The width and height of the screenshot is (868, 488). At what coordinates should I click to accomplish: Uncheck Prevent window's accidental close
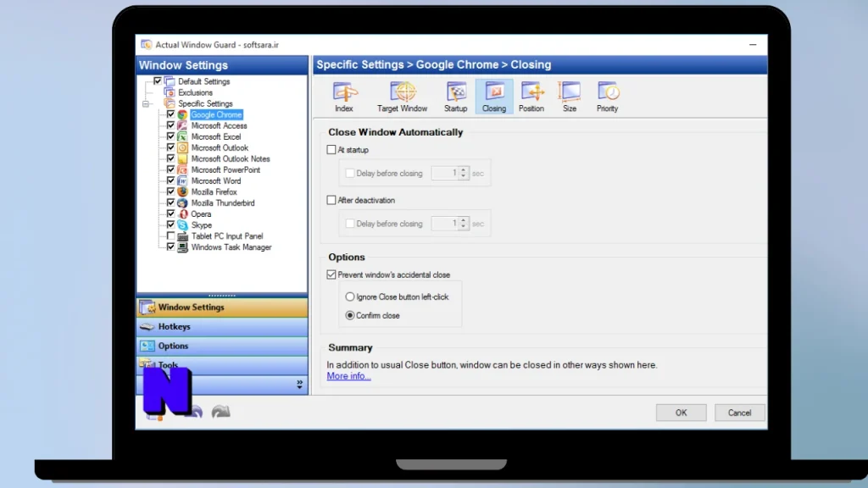331,274
